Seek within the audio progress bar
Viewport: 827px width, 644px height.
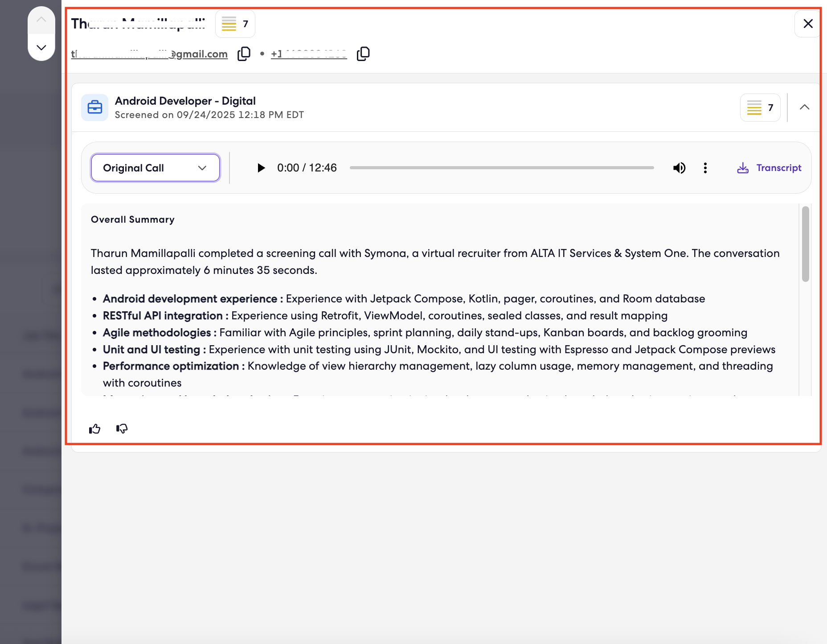coord(502,168)
